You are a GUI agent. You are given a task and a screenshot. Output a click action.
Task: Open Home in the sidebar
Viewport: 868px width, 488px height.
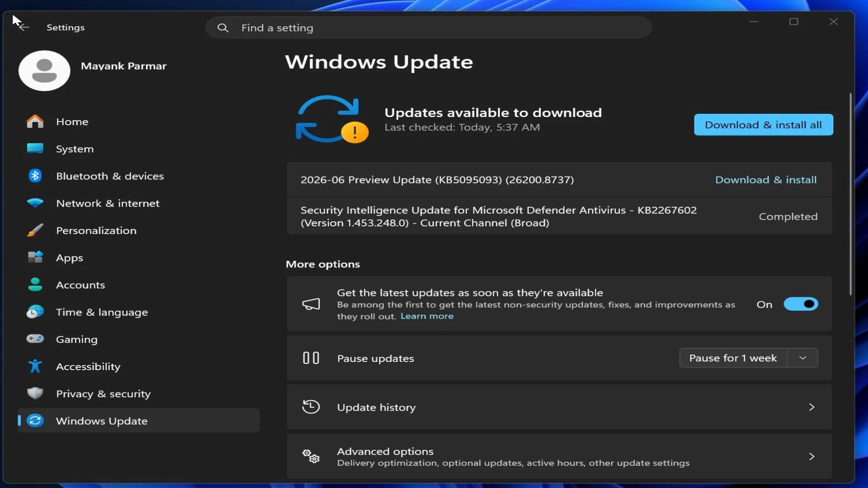pos(138,122)
